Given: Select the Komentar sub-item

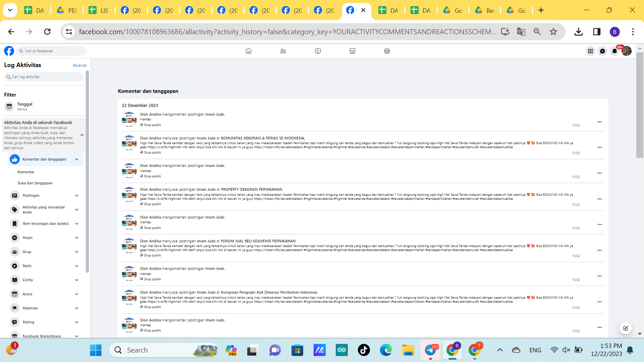Looking at the screenshot, I should (x=26, y=172).
